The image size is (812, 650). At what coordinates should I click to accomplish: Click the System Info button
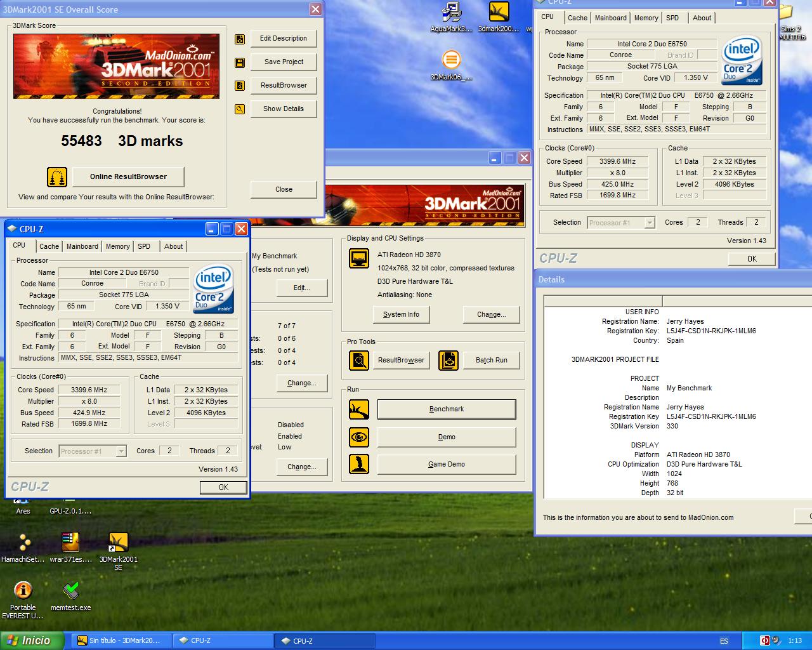(x=401, y=314)
